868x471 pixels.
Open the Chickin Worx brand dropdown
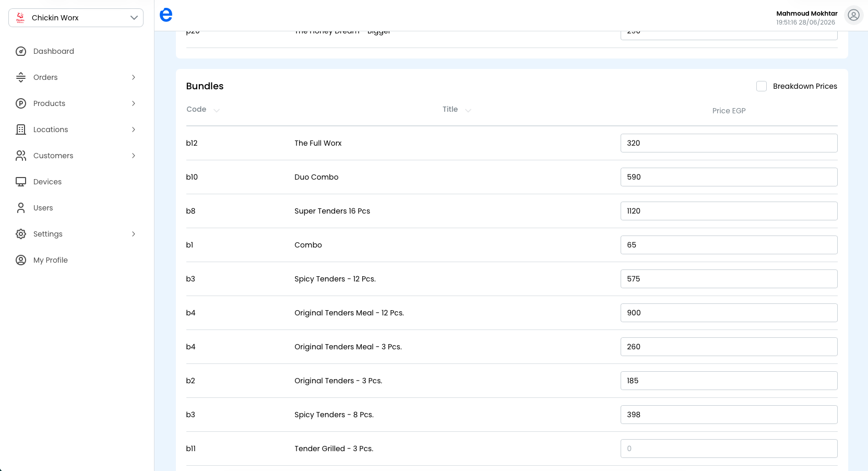(x=76, y=18)
